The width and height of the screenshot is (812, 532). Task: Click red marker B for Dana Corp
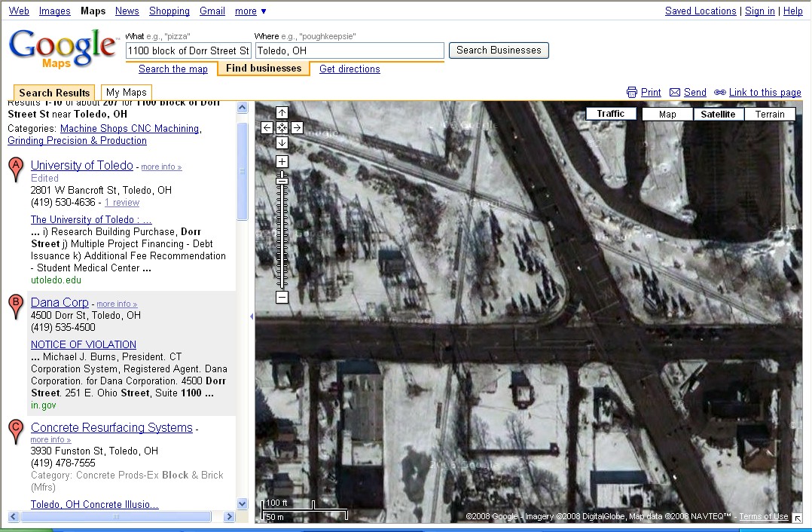coord(15,307)
